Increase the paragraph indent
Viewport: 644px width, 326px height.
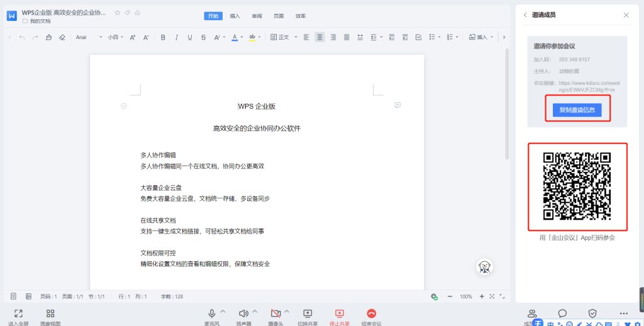(x=405, y=37)
